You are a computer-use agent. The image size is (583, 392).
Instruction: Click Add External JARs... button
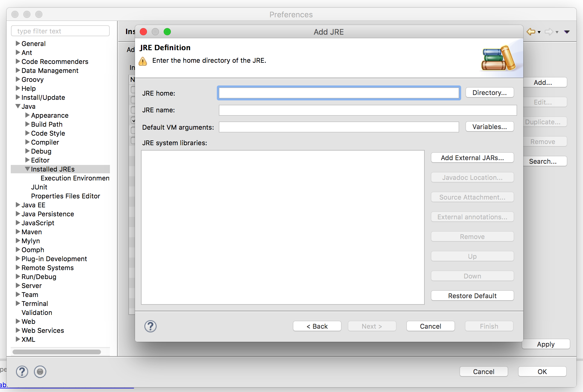tap(472, 158)
